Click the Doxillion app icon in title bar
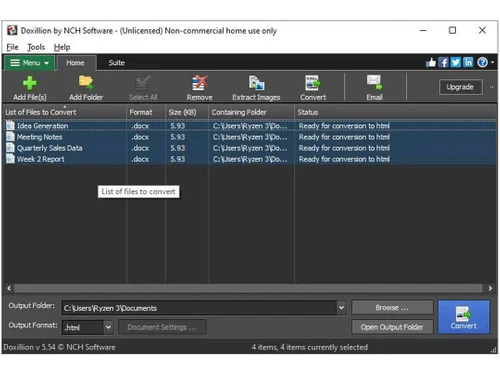Viewport: 500px width, 375px height. (12, 30)
